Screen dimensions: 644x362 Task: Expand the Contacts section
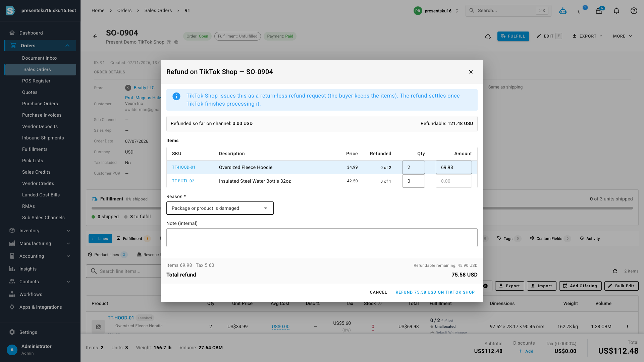click(40, 282)
